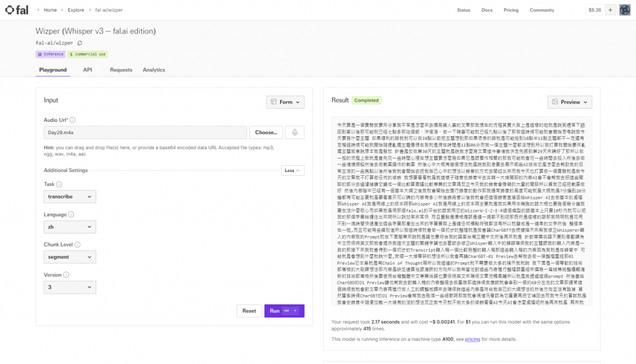This screenshot has width=636, height=364.
Task: Open Pricing in top navigation
Action: pyautogui.click(x=511, y=10)
